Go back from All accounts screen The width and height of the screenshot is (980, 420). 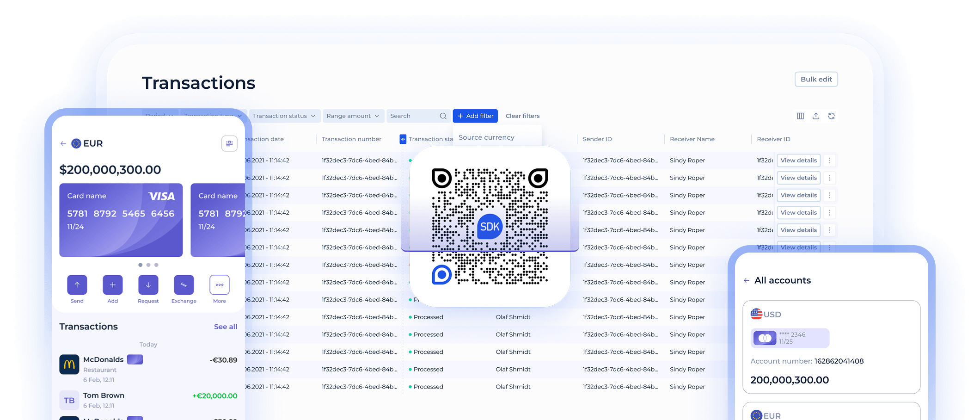pos(747,280)
